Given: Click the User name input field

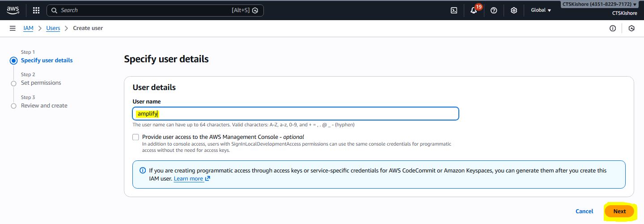Looking at the screenshot, I should coord(295,114).
